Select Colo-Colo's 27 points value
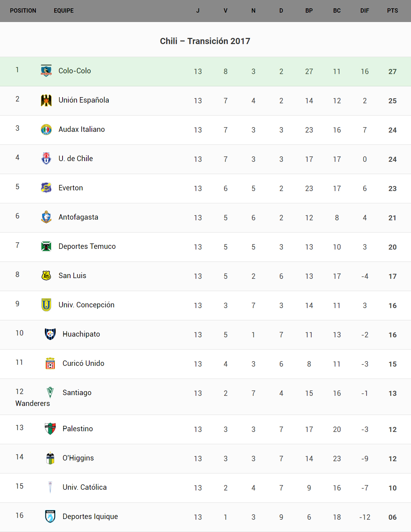 coord(392,72)
